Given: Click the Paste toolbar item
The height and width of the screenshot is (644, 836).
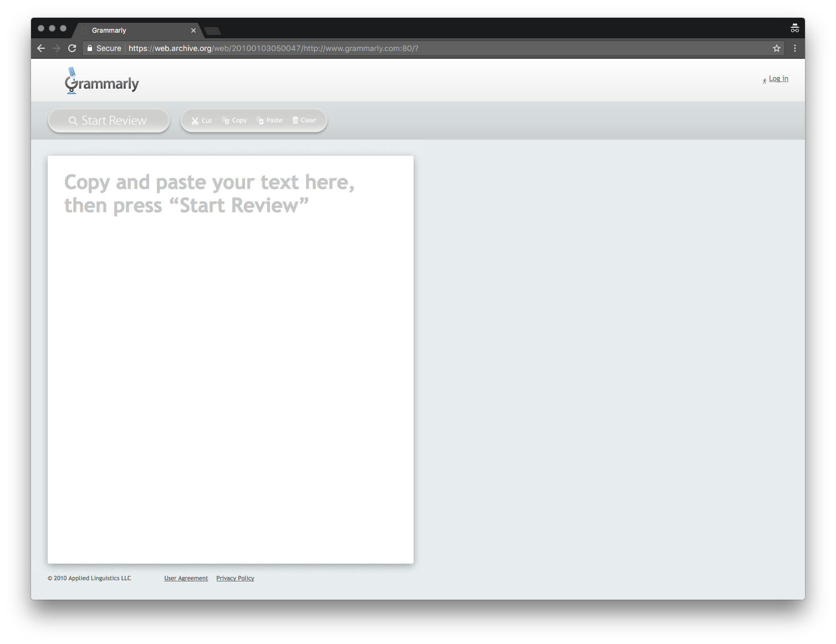Looking at the screenshot, I should coord(269,120).
